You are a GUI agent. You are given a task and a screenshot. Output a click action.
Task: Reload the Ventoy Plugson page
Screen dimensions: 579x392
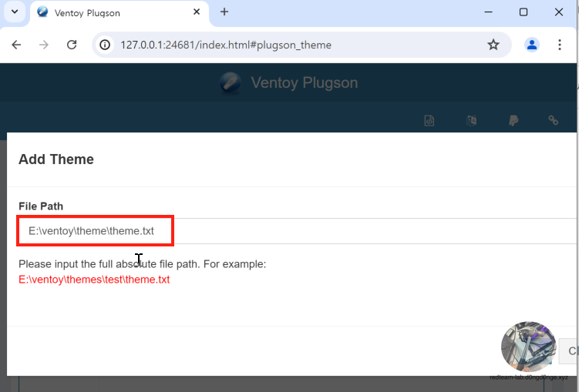click(x=72, y=45)
